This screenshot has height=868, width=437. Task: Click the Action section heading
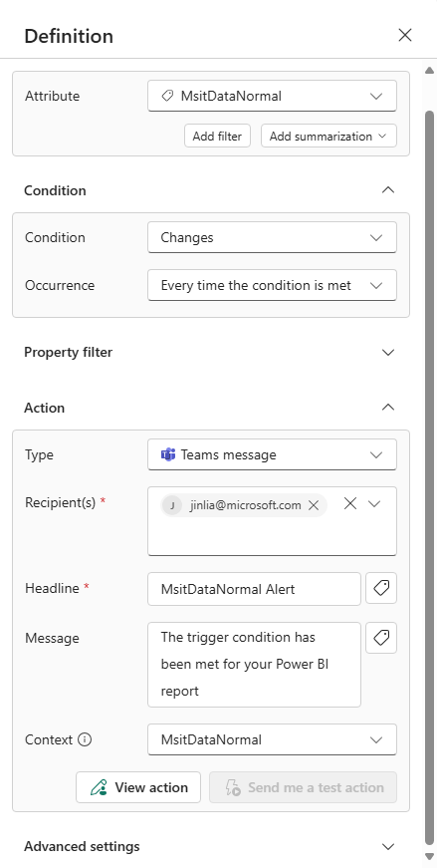point(44,408)
